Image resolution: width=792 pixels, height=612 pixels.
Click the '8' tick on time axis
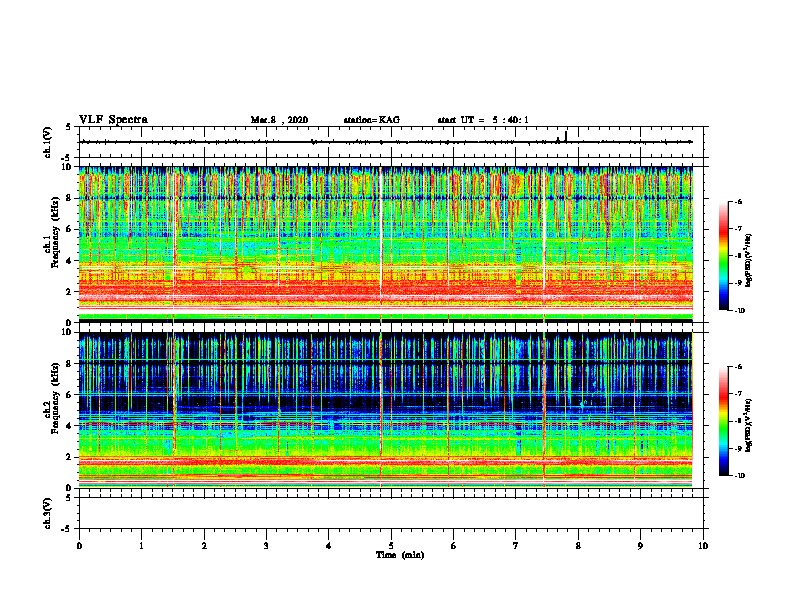(578, 546)
